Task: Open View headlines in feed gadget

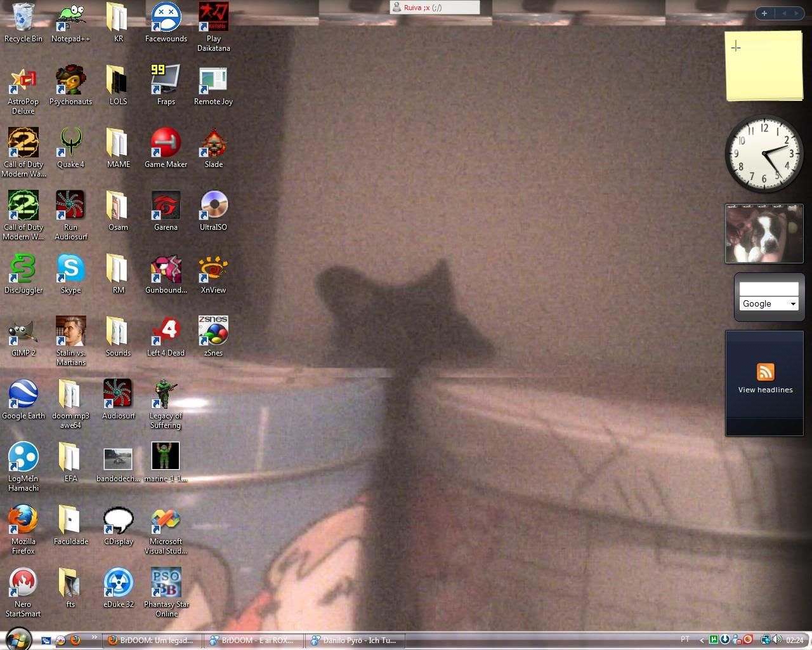Action: click(x=765, y=390)
